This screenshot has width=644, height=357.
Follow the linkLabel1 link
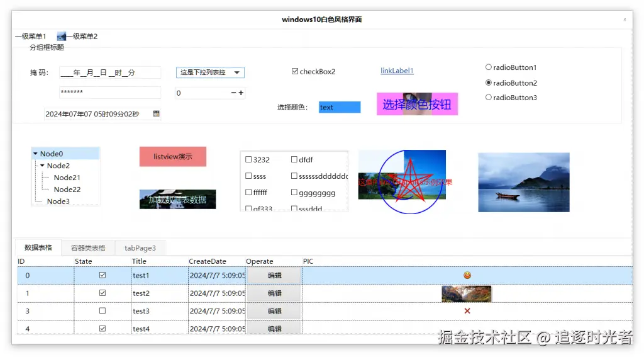397,71
